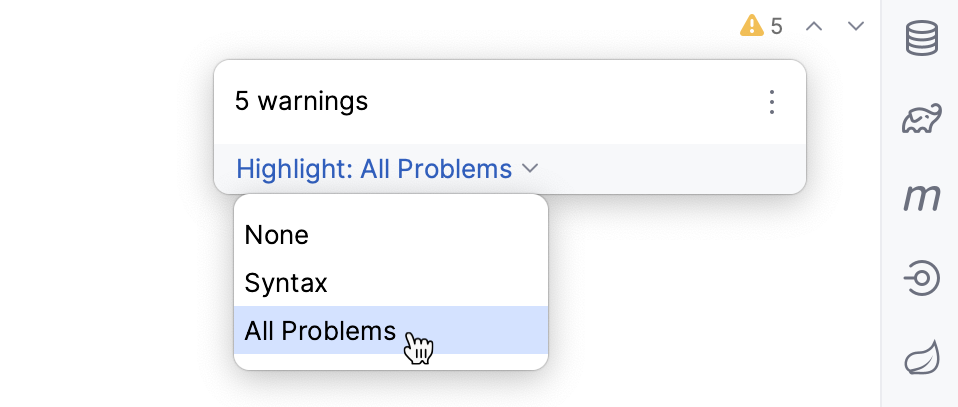958x407 pixels.
Task: Open the Spring leaf tool window
Action: 921,358
